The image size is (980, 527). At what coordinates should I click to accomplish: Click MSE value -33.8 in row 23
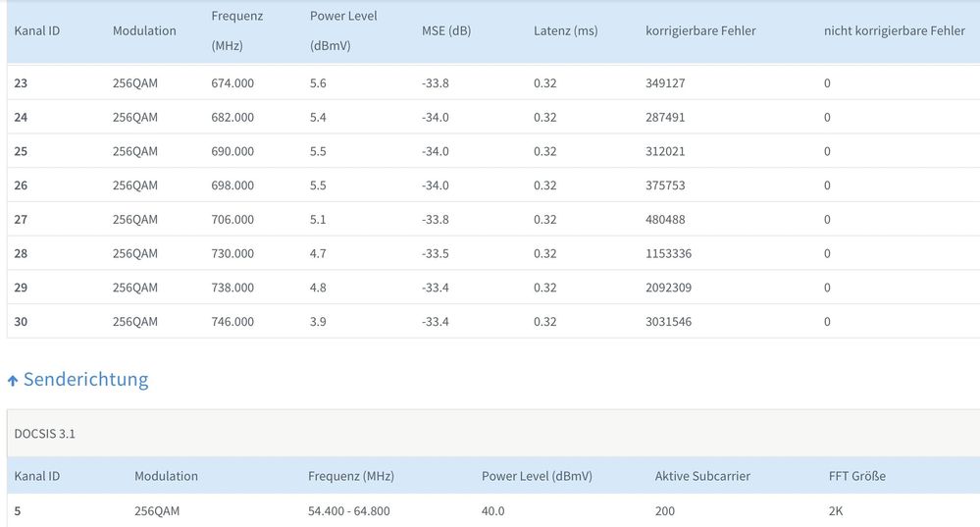pos(435,83)
